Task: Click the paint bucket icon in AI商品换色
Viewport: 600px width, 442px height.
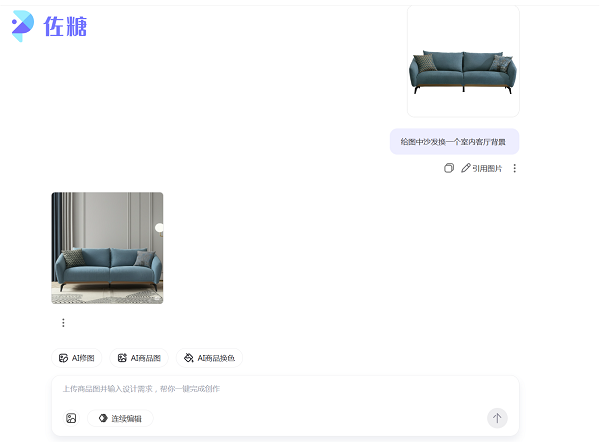Action: tap(189, 358)
